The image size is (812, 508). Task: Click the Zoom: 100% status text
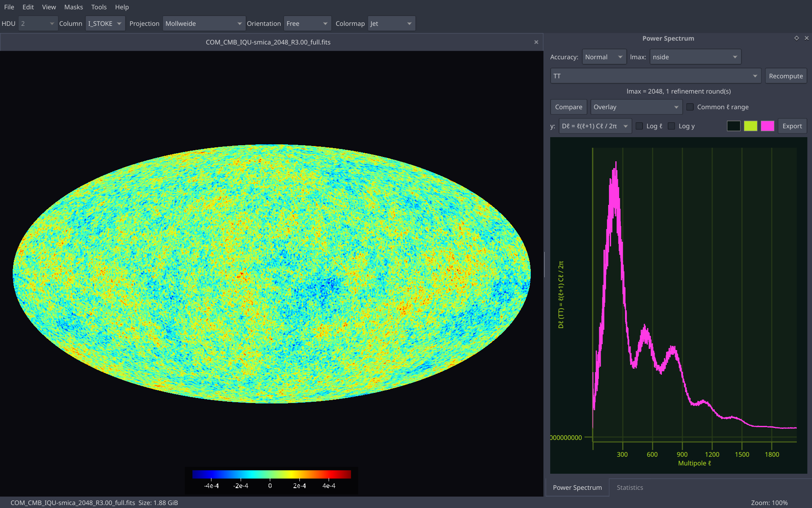click(769, 503)
